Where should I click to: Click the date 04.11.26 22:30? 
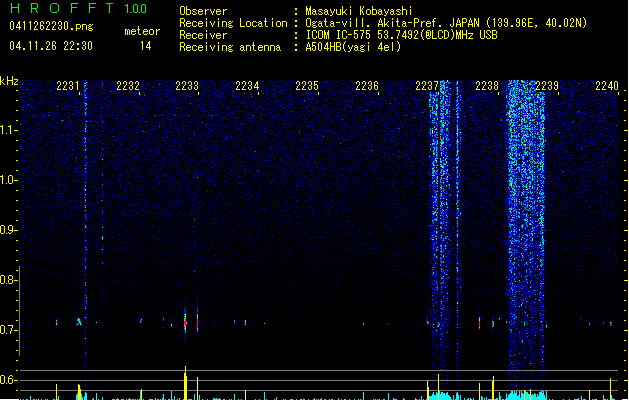(x=51, y=46)
